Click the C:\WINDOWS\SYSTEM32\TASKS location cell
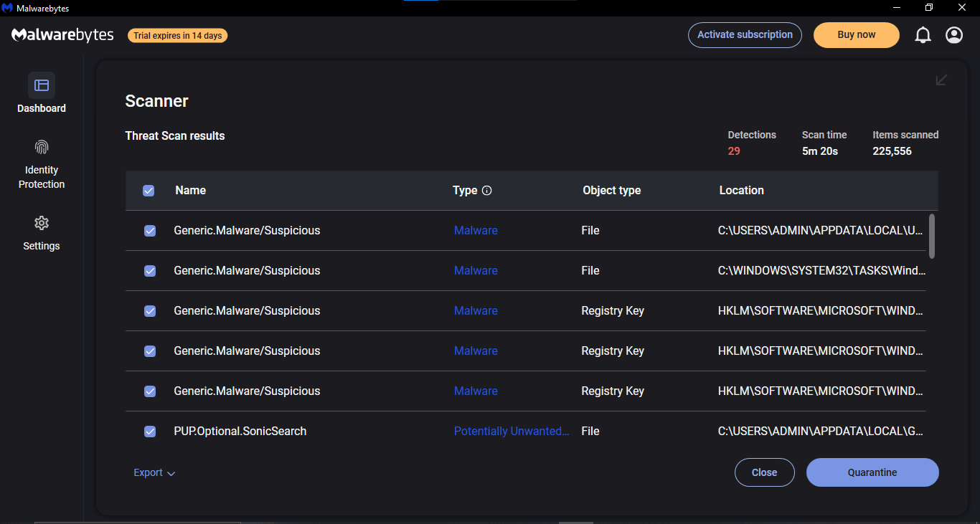The height and width of the screenshot is (524, 980). (x=822, y=271)
